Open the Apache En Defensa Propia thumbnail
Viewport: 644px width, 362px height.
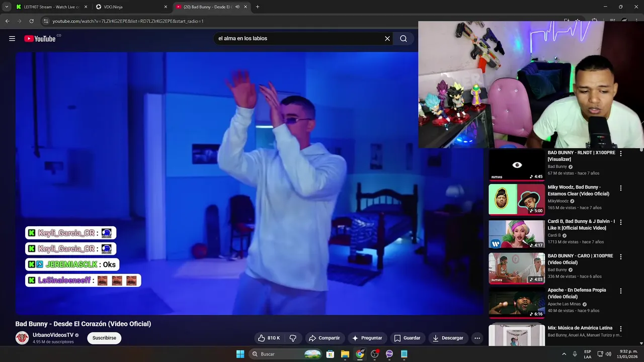pyautogui.click(x=517, y=302)
